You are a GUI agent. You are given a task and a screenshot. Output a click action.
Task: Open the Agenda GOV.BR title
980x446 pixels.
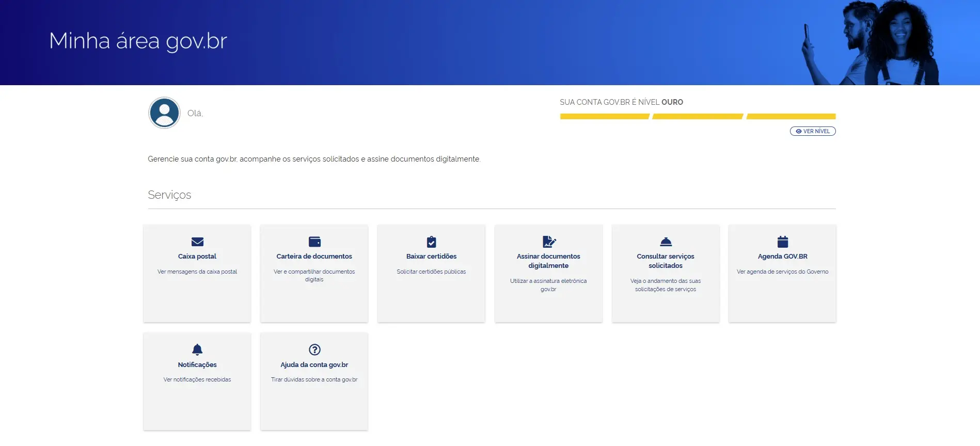pyautogui.click(x=783, y=257)
